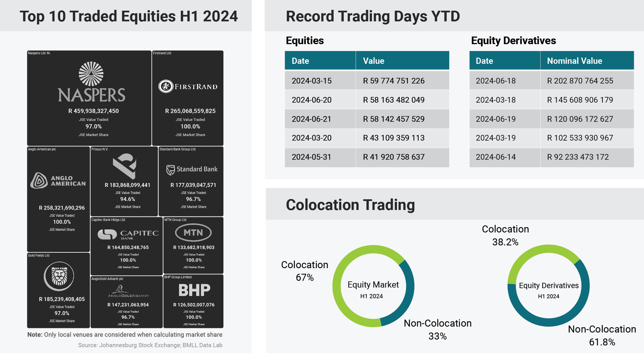This screenshot has height=360, width=644.
Task: Click the BHP logo
Action: coord(194,290)
